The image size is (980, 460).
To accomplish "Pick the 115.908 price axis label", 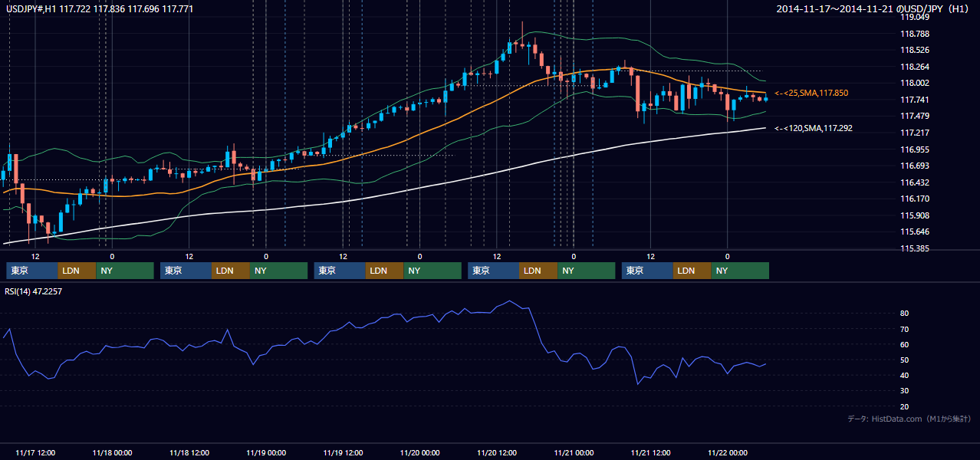I will coord(914,216).
